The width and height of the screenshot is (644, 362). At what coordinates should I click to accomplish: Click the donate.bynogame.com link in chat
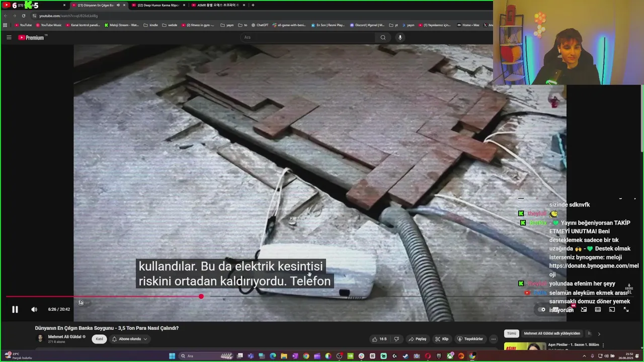tap(594, 270)
